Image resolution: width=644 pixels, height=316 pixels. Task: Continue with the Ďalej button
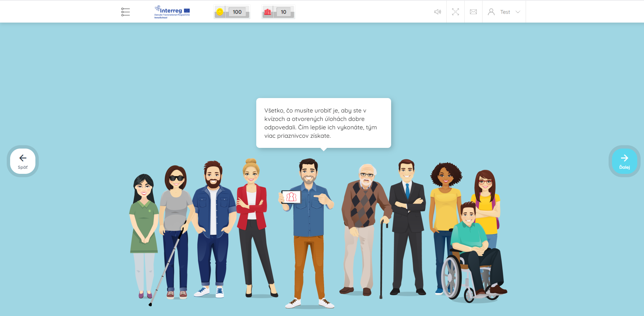624,161
